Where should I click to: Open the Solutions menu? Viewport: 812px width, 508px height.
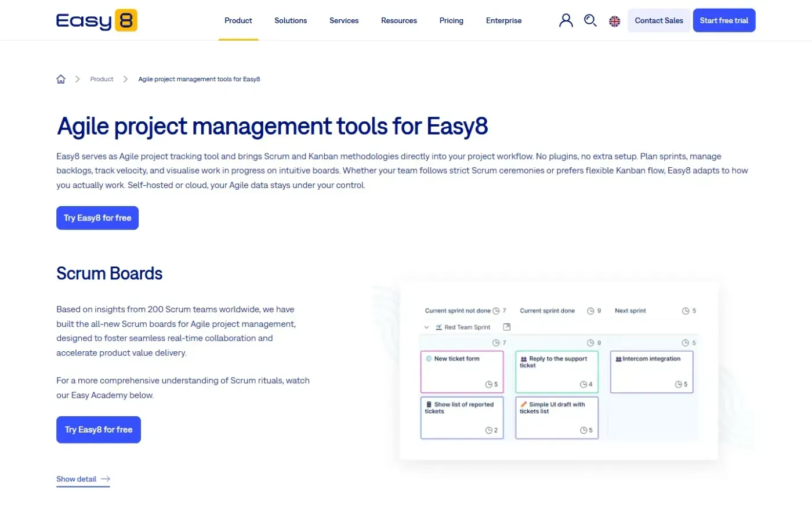coord(291,21)
